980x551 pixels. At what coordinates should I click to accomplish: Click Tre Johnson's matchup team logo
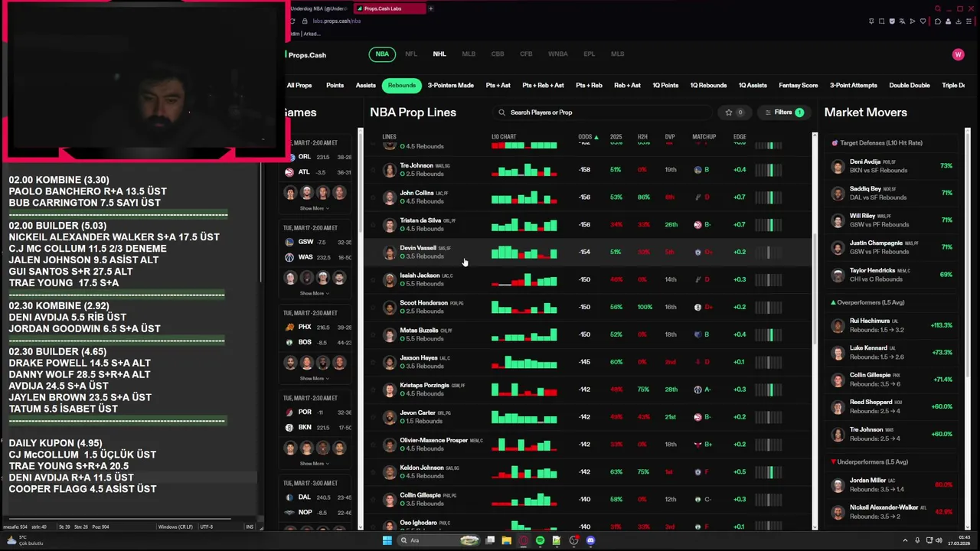click(x=697, y=169)
